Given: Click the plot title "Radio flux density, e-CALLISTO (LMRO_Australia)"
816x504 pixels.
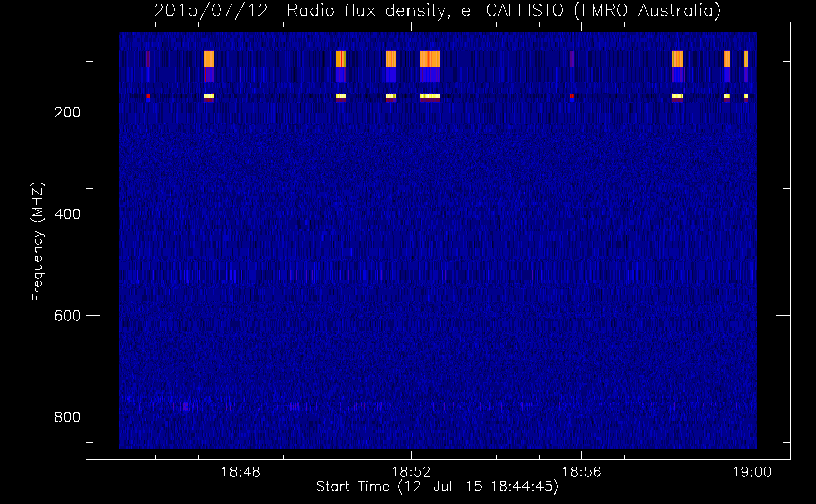Looking at the screenshot, I should (504, 11).
